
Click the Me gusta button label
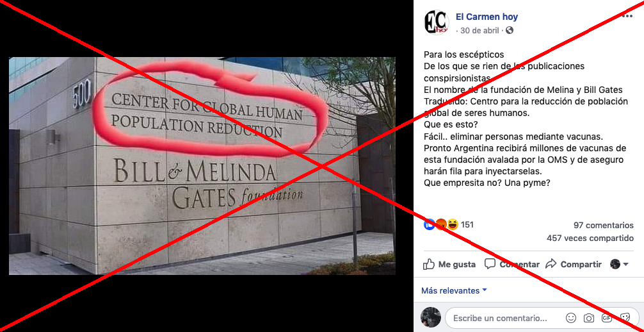pos(456,265)
